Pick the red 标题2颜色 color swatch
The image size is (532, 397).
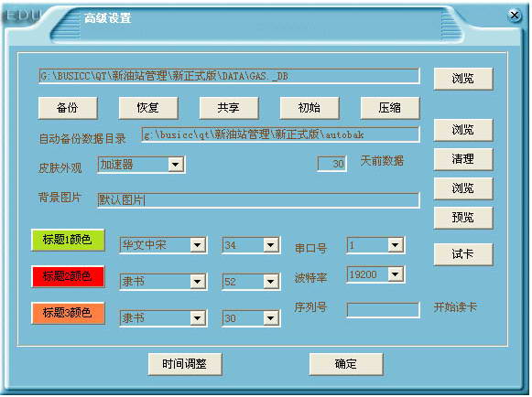pyautogui.click(x=68, y=276)
